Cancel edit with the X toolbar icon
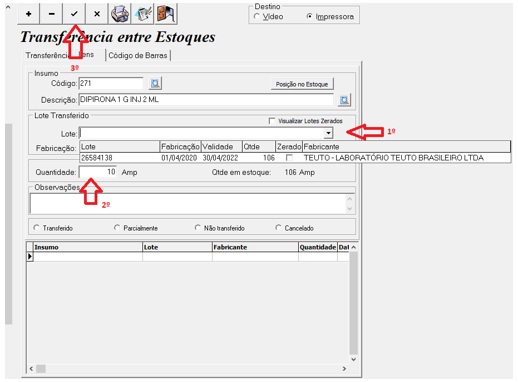518x382 pixels. 97,14
